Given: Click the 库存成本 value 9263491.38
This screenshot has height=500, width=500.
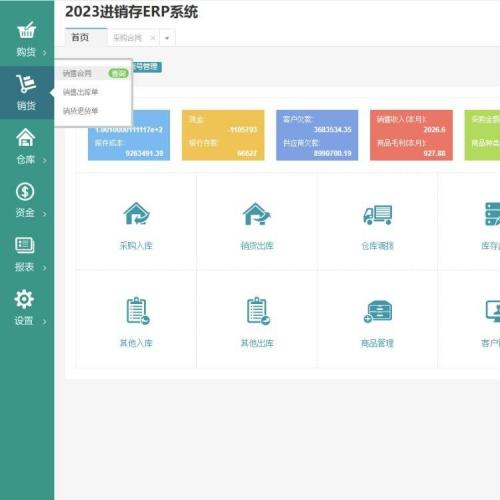Looking at the screenshot, I should tap(144, 153).
